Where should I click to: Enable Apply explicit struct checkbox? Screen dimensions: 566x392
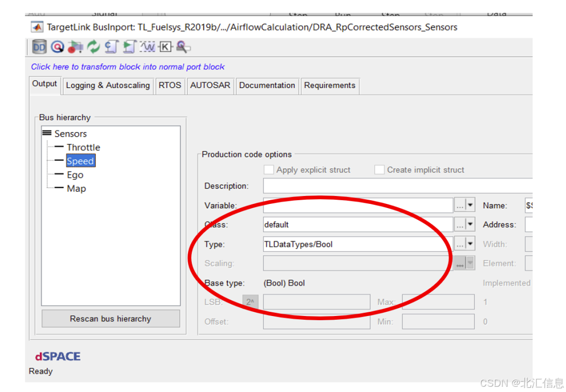tap(268, 170)
